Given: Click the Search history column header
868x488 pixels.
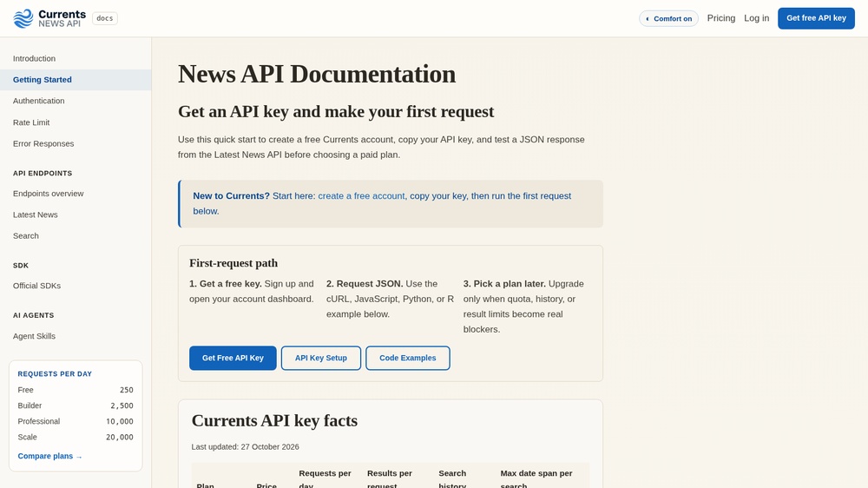Looking at the screenshot, I should tap(452, 479).
